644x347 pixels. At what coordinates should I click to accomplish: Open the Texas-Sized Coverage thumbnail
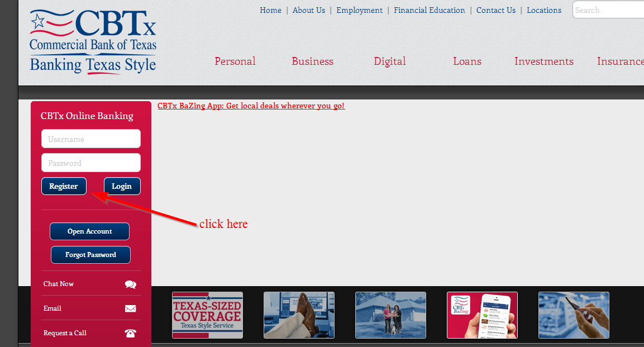click(207, 315)
